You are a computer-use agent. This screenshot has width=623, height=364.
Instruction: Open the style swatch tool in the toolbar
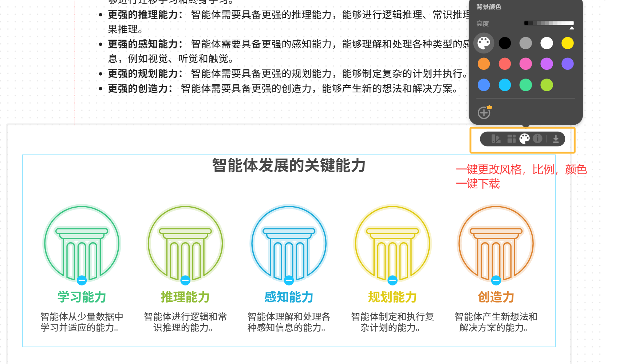coord(496,139)
